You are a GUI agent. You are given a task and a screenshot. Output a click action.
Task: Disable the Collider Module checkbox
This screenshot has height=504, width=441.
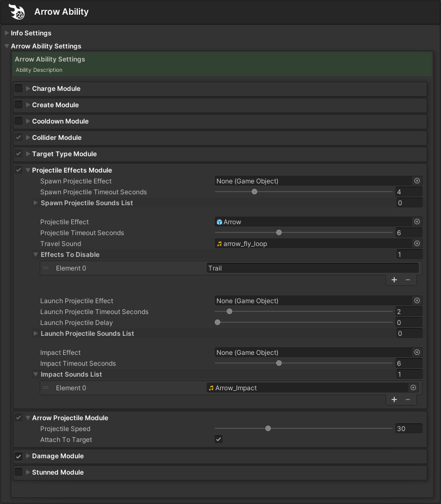(x=19, y=138)
